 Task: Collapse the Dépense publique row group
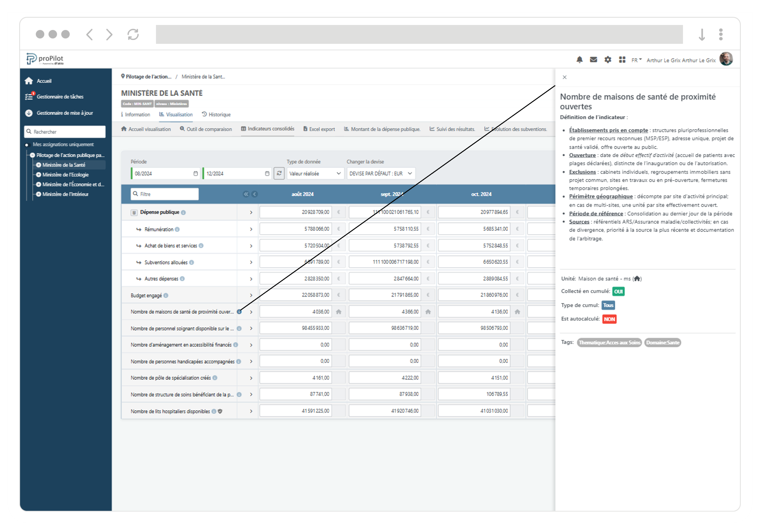pyautogui.click(x=134, y=212)
